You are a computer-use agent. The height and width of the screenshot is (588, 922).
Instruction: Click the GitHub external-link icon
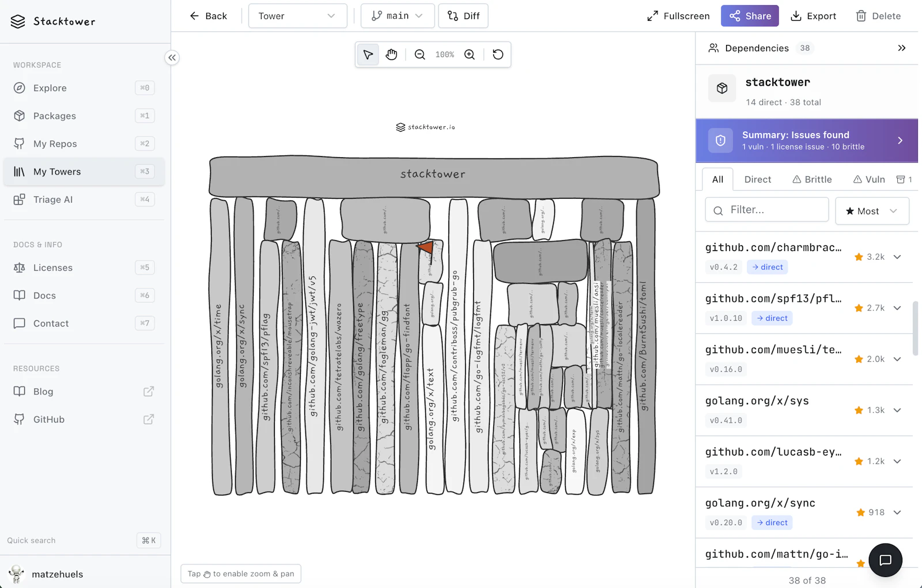tap(149, 419)
